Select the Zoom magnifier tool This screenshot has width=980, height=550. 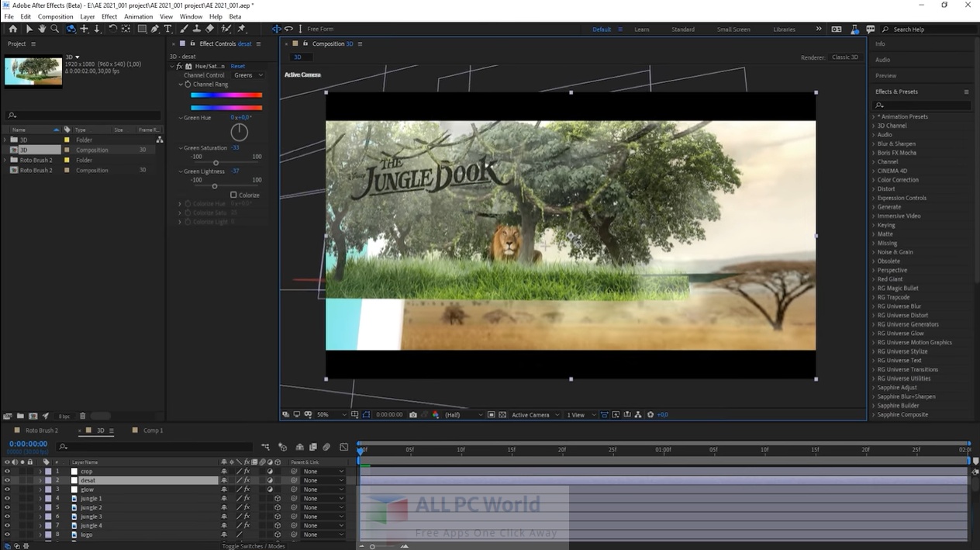pos(54,29)
